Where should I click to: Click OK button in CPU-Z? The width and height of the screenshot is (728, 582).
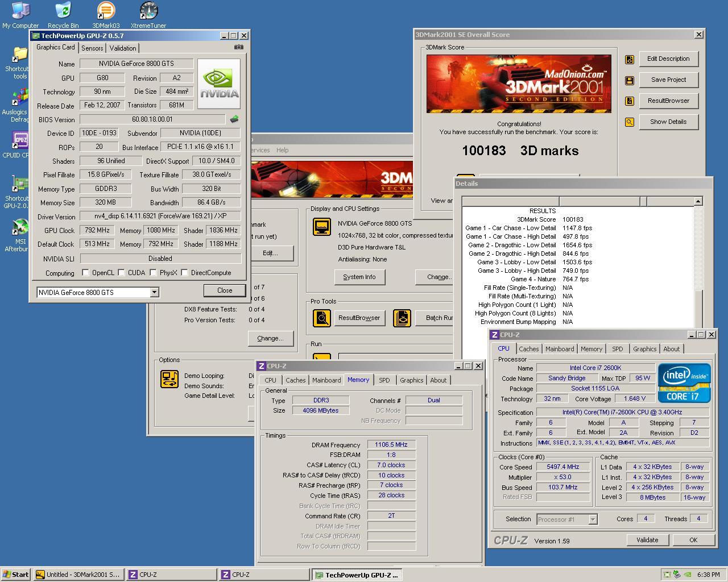coord(693,540)
